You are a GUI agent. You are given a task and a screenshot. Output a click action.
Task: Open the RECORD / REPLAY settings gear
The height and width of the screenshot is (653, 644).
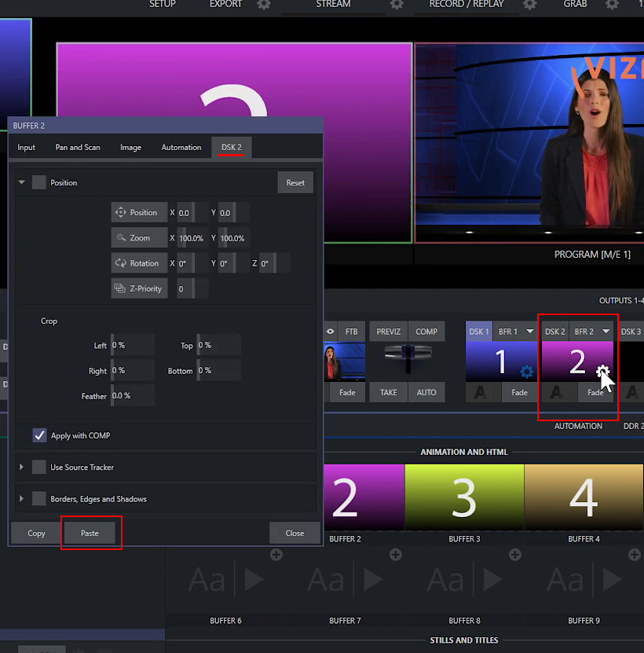(x=529, y=5)
